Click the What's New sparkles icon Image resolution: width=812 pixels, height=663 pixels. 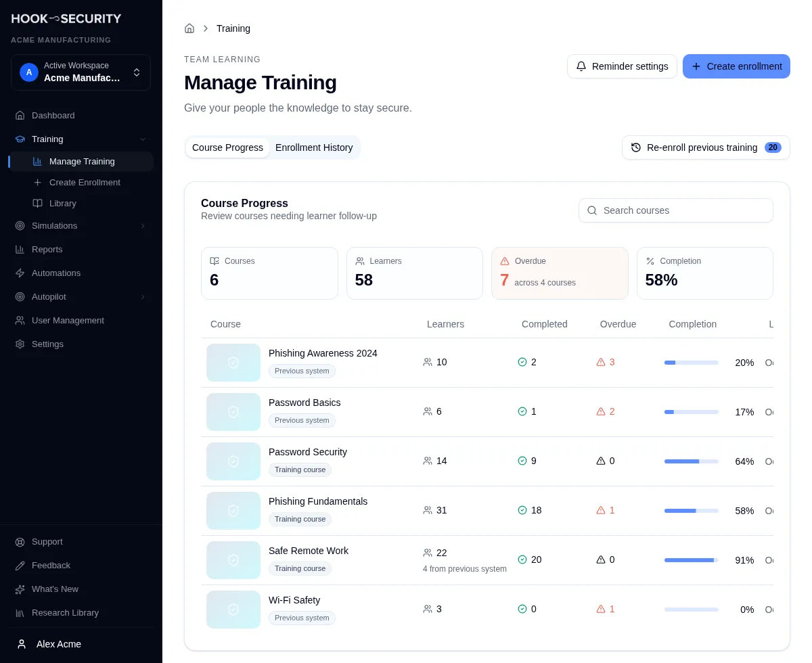tap(20, 589)
